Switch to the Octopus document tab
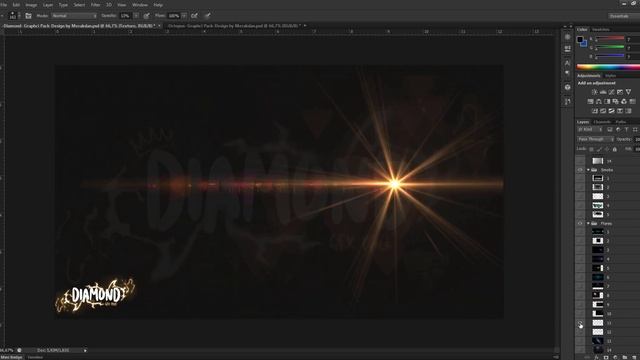Image resolution: width=640 pixels, height=360 pixels. [x=234, y=26]
